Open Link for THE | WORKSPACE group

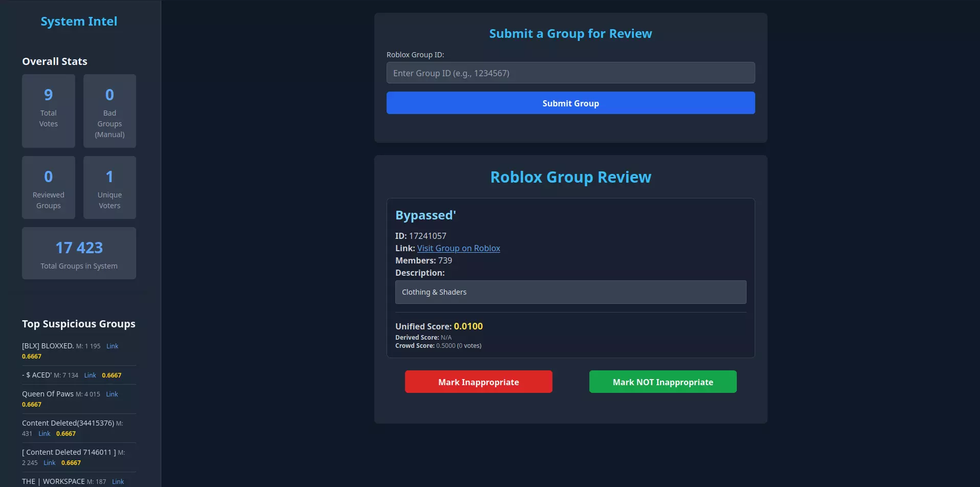coord(118,482)
